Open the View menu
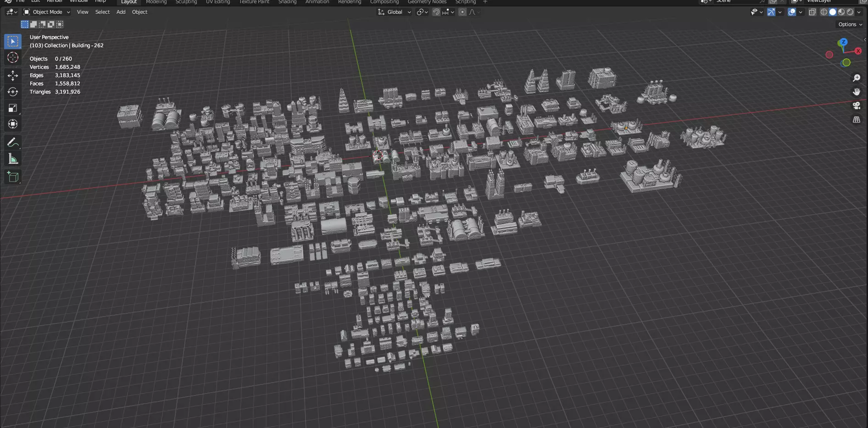The image size is (868, 428). pyautogui.click(x=83, y=12)
